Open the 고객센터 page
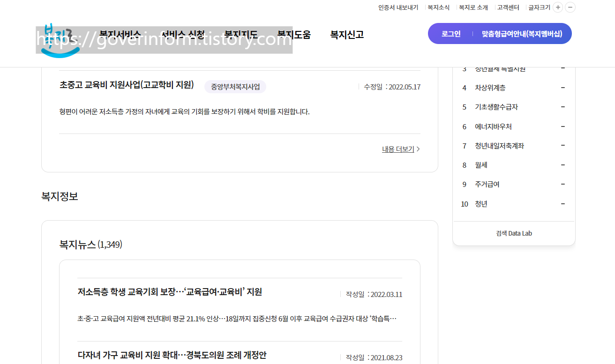 click(509, 7)
